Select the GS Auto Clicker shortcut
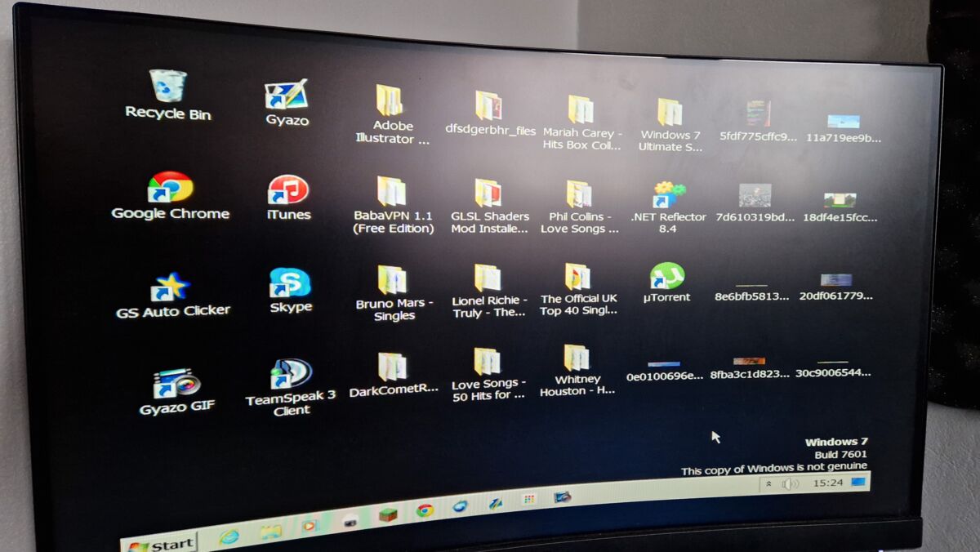Screen dimensions: 980x552 point(172,296)
